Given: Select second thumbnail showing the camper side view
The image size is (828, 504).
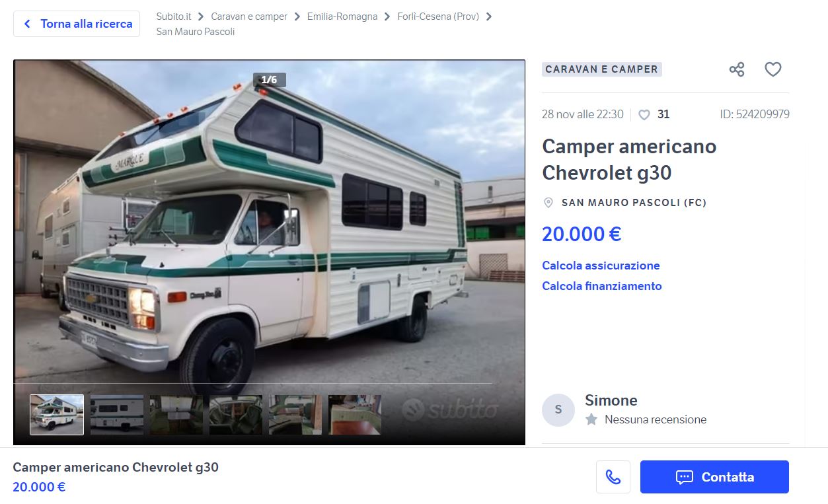Looking at the screenshot, I should pos(117,415).
